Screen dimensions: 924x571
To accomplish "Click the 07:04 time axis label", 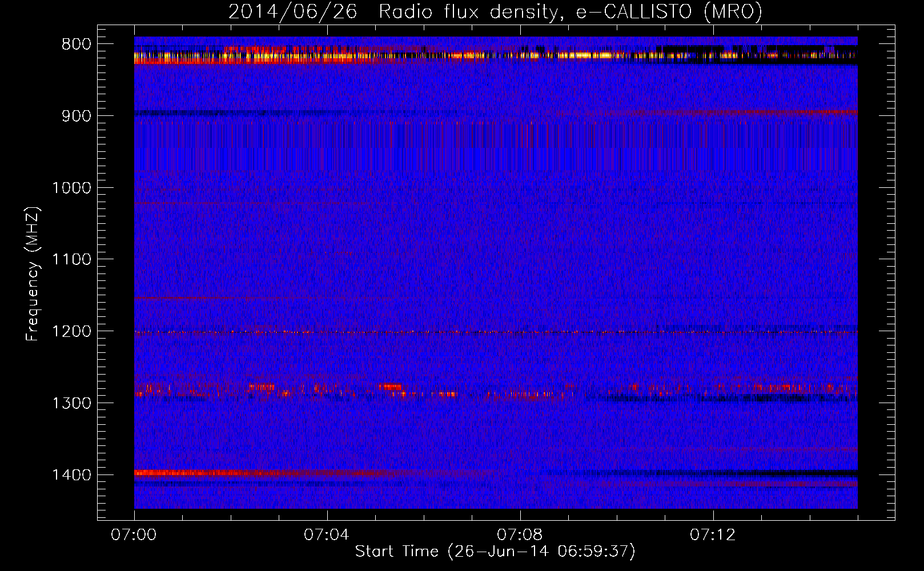I will point(327,535).
